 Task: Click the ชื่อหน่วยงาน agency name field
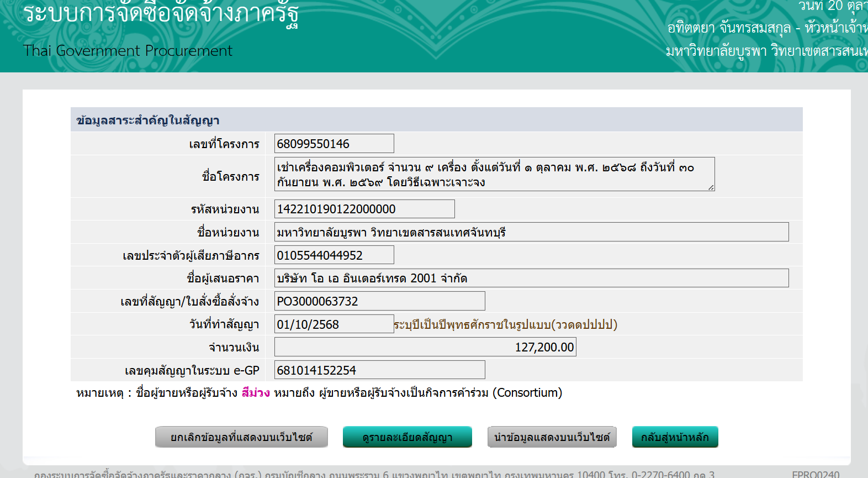531,232
